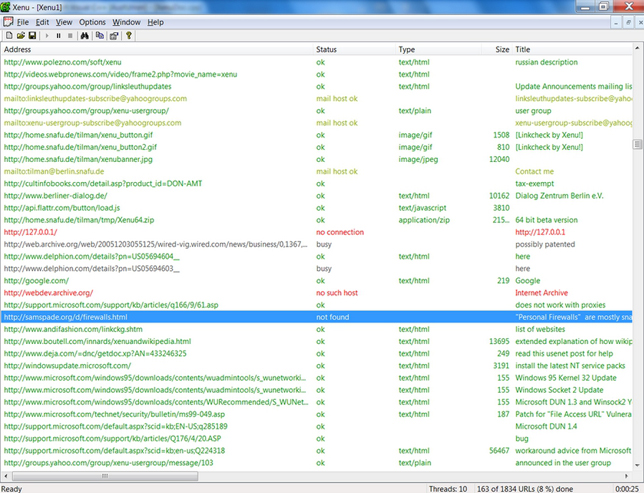The height and width of the screenshot is (493, 644).
Task: Sort by the Title column header
Action: (x=573, y=49)
